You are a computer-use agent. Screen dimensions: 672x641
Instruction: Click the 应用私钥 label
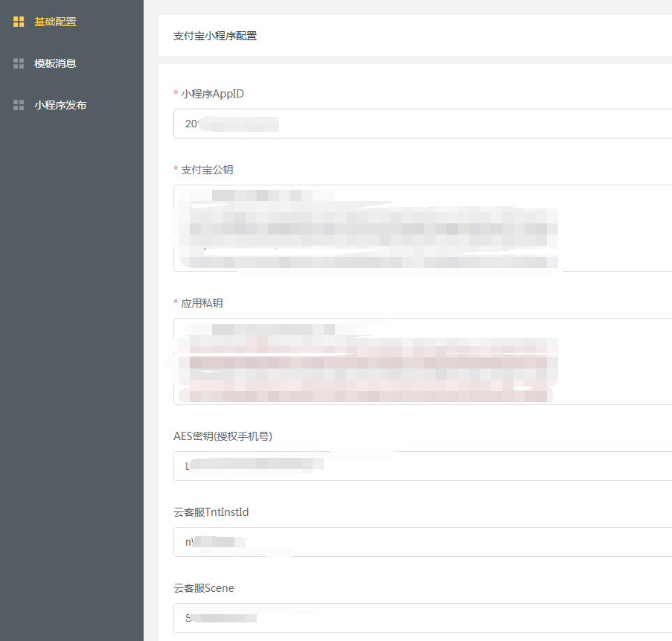[202, 303]
